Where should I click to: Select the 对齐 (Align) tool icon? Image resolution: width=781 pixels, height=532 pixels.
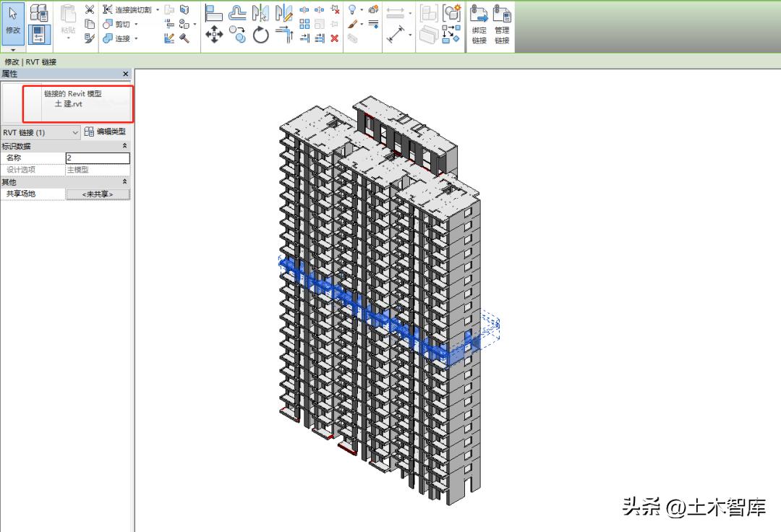point(213,13)
